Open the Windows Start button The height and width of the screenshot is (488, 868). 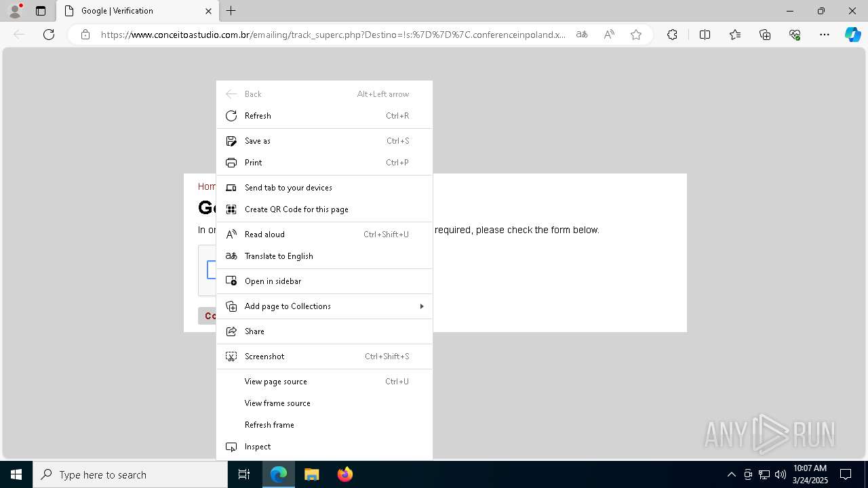tap(16, 474)
